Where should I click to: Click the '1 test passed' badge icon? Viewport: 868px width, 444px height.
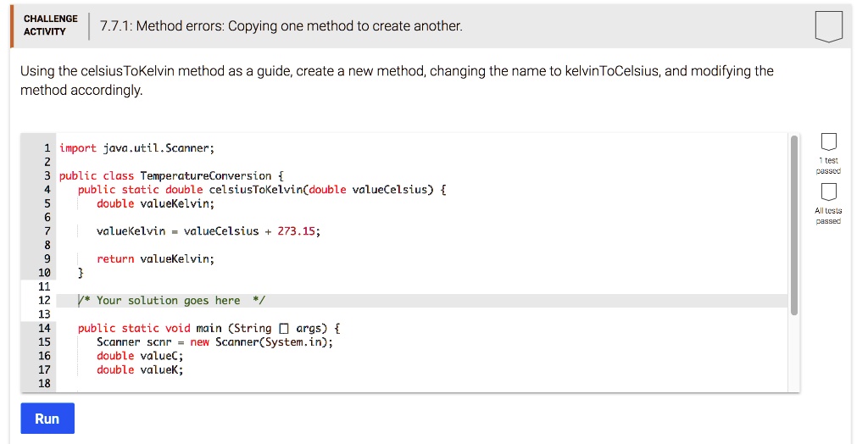(x=828, y=142)
